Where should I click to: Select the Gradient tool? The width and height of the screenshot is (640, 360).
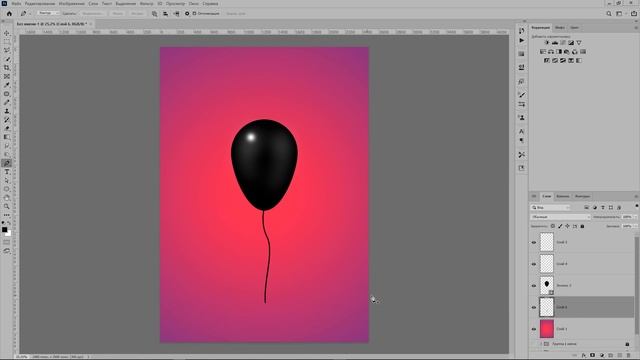pos(7,137)
